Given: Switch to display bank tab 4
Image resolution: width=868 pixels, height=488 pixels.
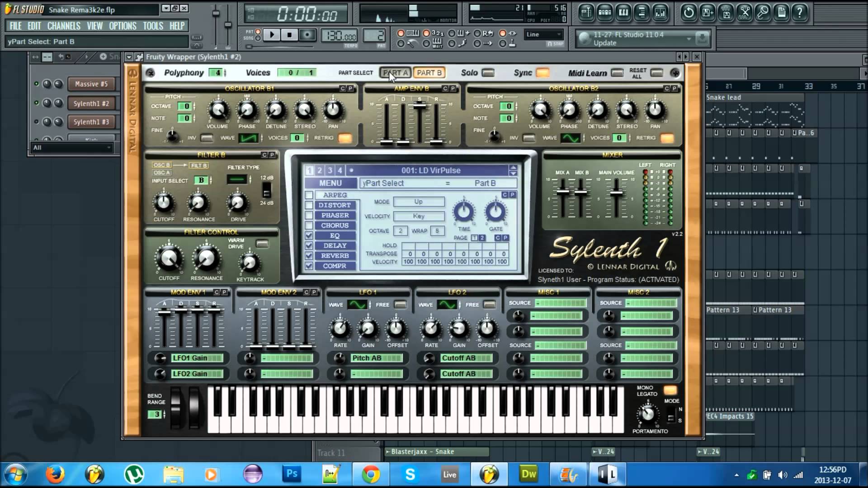Looking at the screenshot, I should tap(340, 170).
